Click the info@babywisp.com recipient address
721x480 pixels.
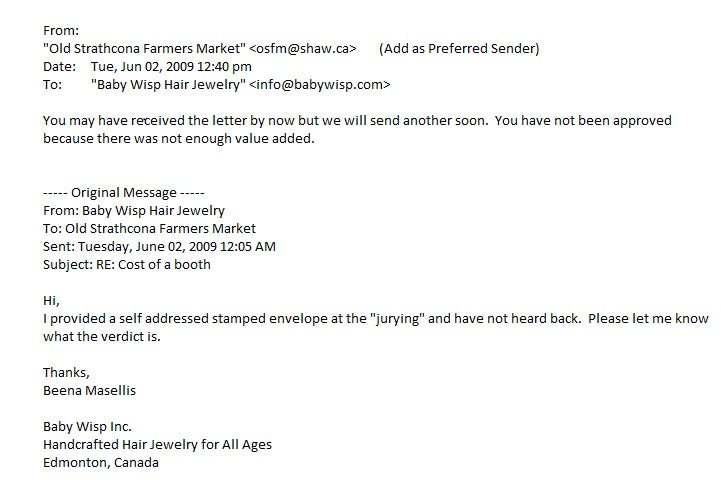click(319, 85)
